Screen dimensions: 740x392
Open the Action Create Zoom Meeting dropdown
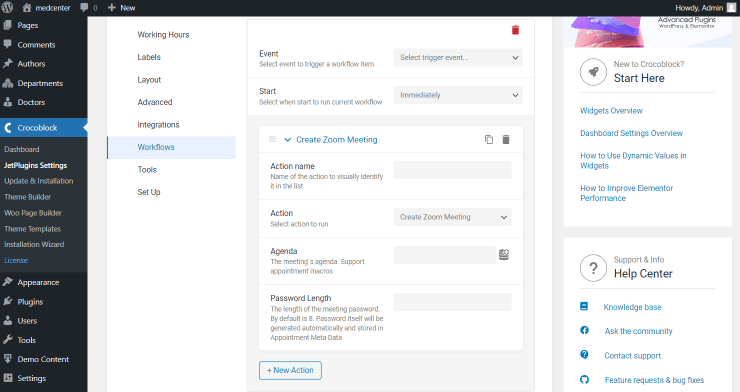(x=452, y=217)
